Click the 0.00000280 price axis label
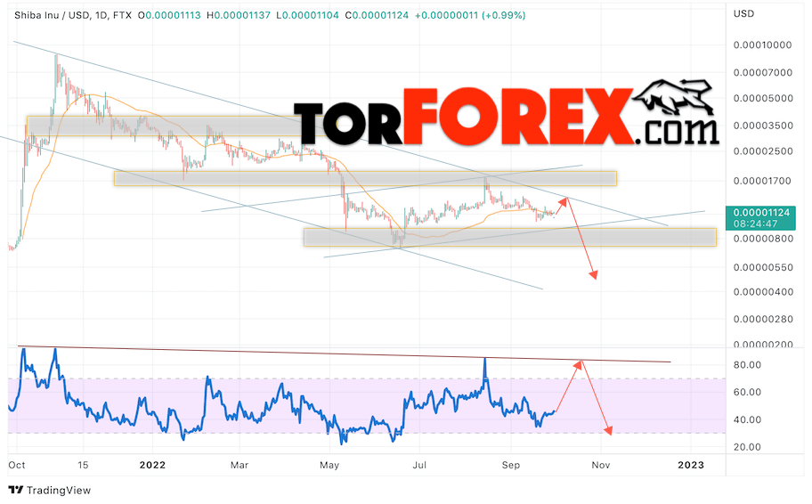 [x=762, y=319]
